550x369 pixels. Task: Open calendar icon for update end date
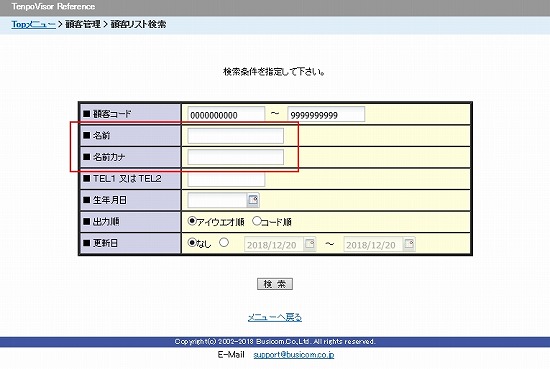coord(409,243)
